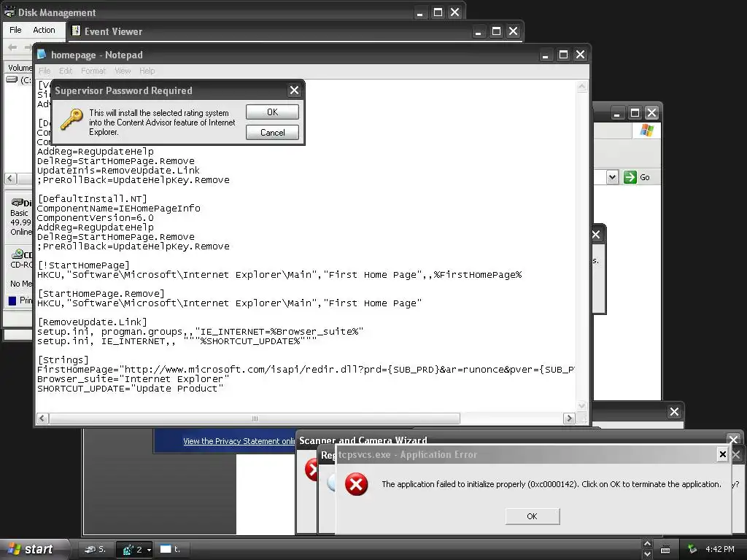This screenshot has width=747, height=560.
Task: Open the address bar dropdown next to Go
Action: 612,177
